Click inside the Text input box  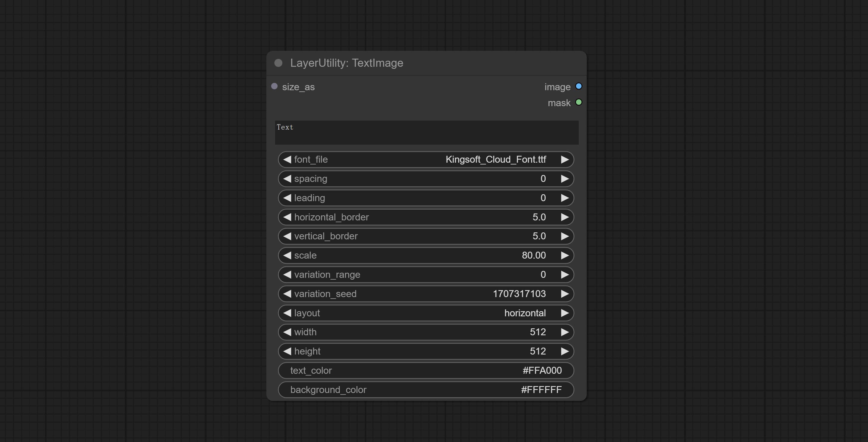pyautogui.click(x=426, y=133)
